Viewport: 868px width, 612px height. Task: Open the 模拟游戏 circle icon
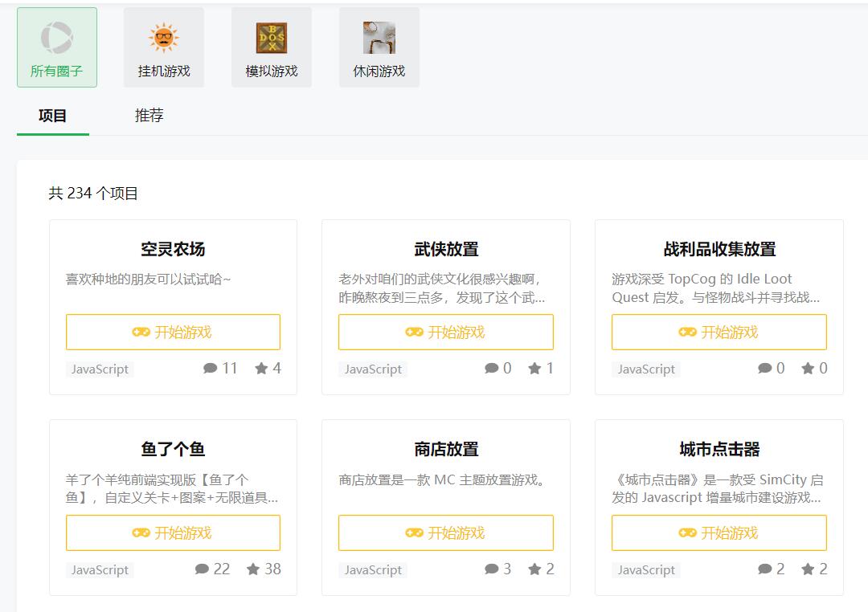tap(271, 36)
